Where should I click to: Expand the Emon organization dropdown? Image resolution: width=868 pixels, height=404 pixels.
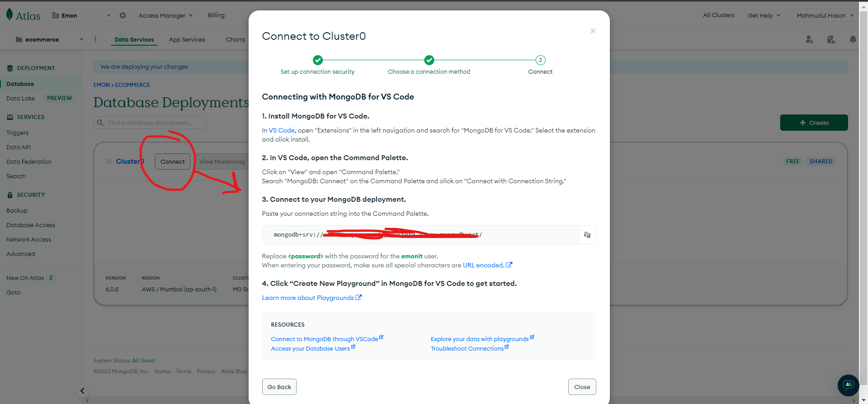[x=82, y=15]
